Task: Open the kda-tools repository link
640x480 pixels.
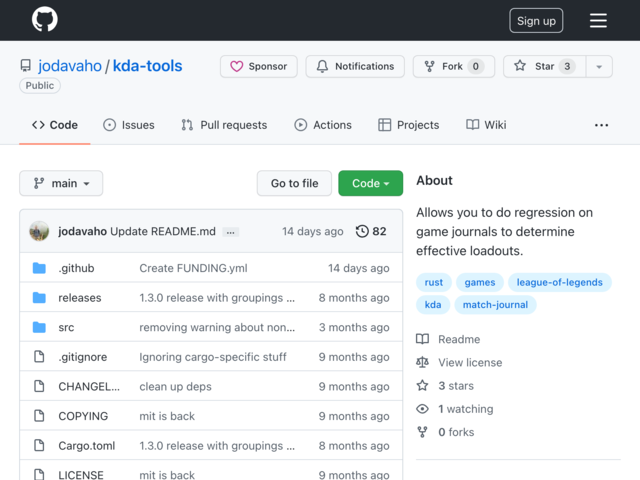Action: coord(147,66)
